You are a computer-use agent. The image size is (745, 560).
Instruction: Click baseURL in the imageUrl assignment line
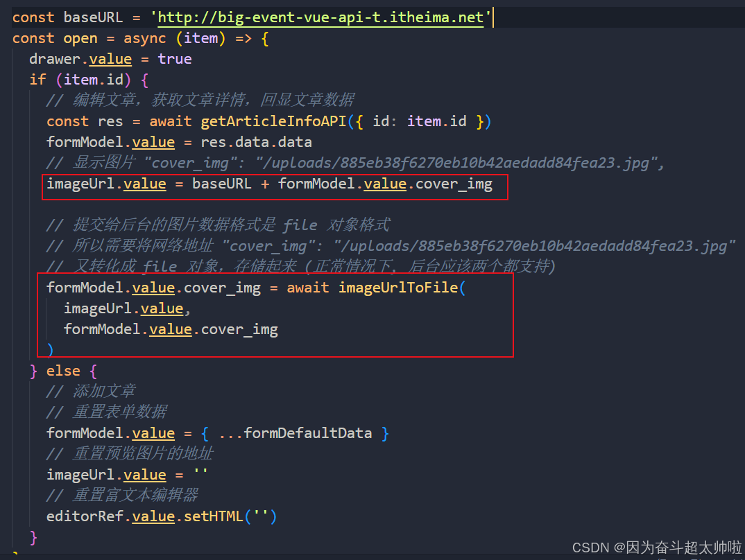click(x=222, y=184)
